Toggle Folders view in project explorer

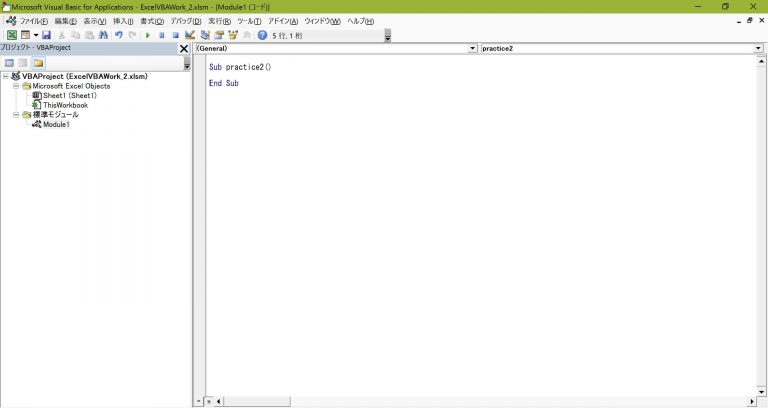(38, 63)
